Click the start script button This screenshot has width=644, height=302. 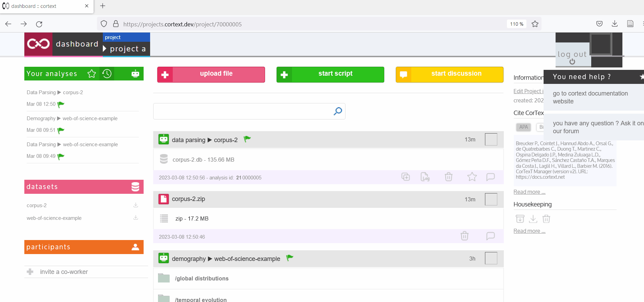click(330, 74)
